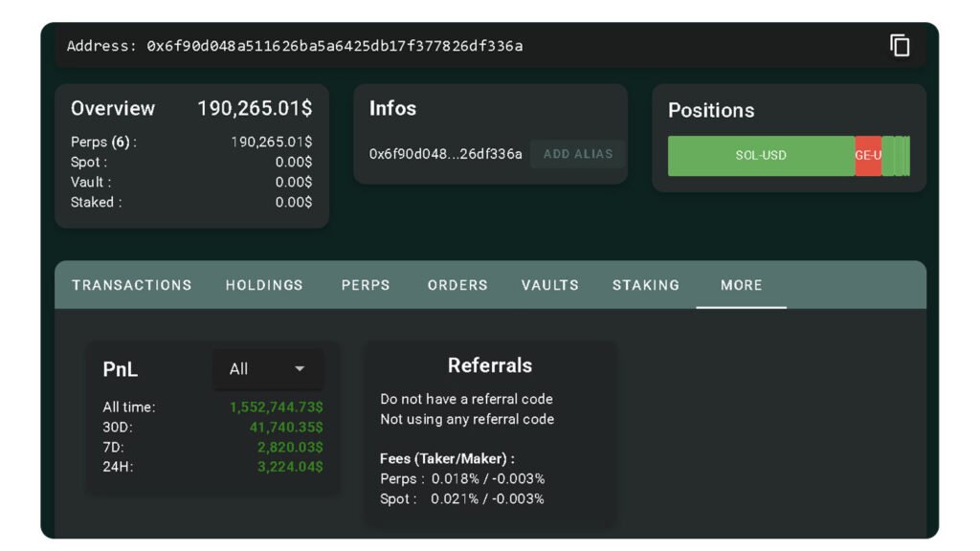This screenshot has width=980, height=551.
Task: Click the More tab
Action: [x=741, y=285]
